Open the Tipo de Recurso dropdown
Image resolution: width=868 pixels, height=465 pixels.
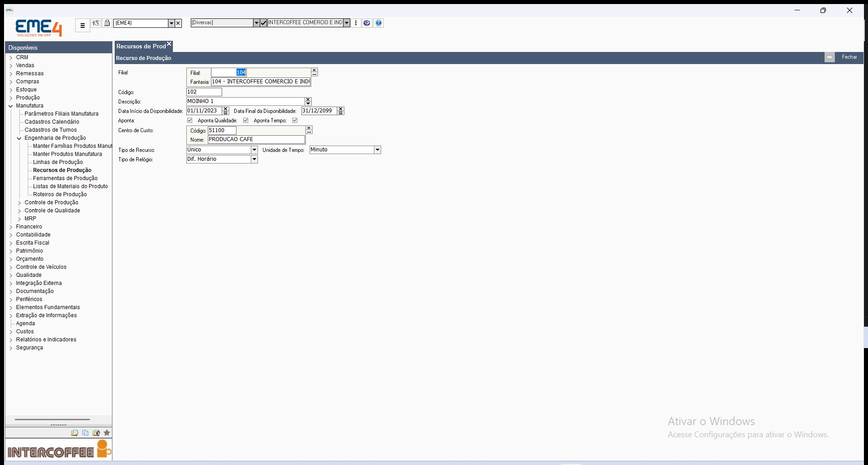254,150
